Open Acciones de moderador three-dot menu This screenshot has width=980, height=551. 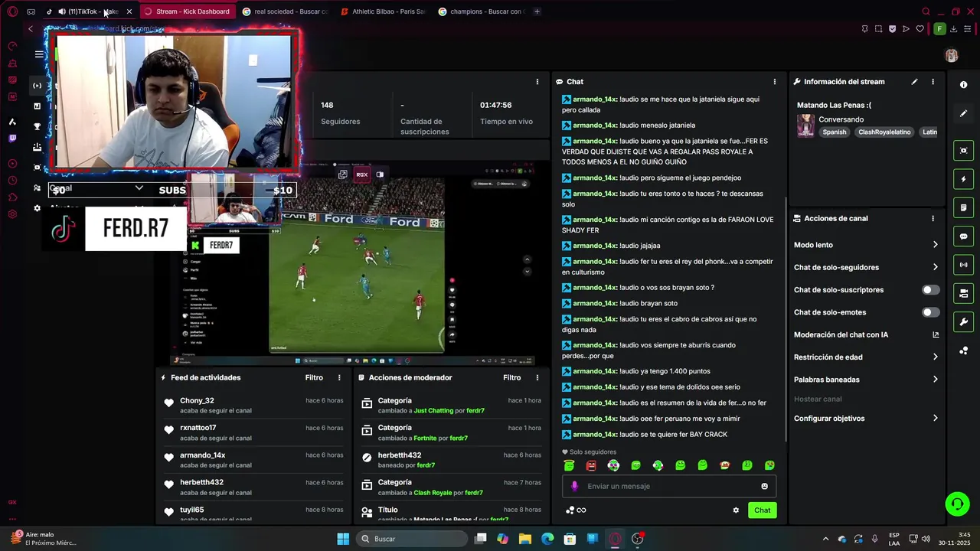tap(537, 377)
